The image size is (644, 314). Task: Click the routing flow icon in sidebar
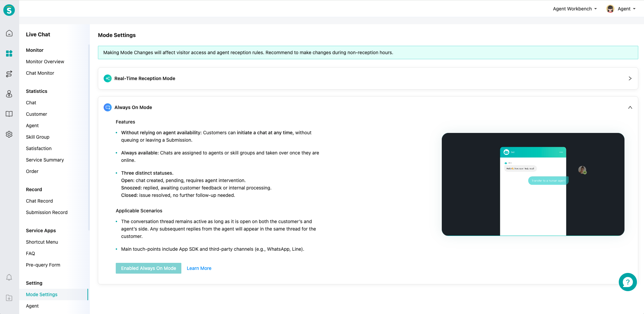(9, 74)
